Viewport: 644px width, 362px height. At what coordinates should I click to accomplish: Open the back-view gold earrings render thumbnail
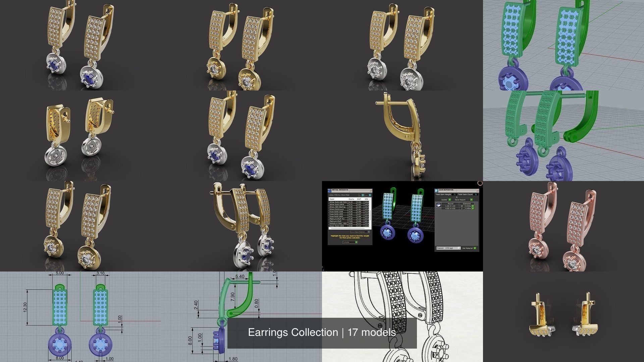coord(80,136)
